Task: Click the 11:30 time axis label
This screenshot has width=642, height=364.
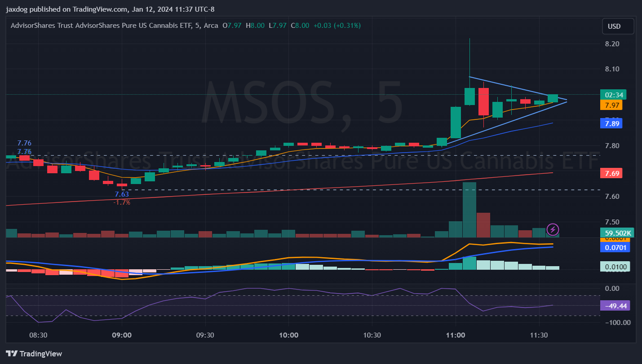Action: tap(539, 335)
